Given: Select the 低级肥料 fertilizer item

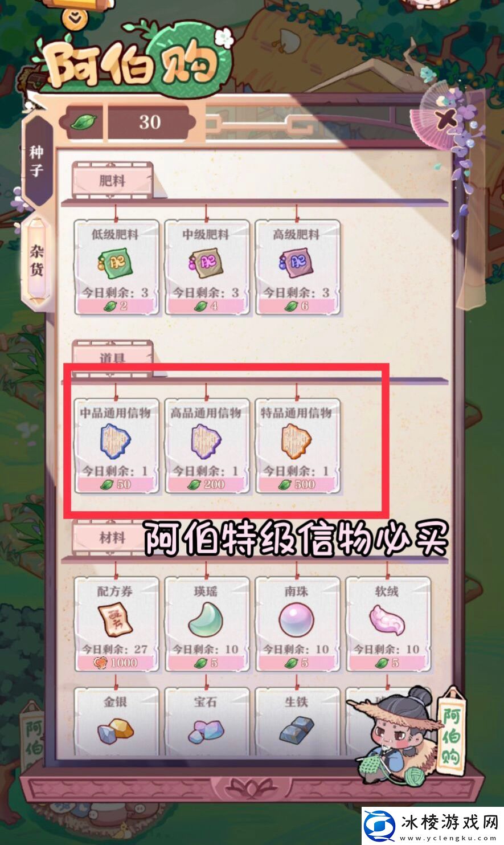Looking at the screenshot, I should click(116, 267).
